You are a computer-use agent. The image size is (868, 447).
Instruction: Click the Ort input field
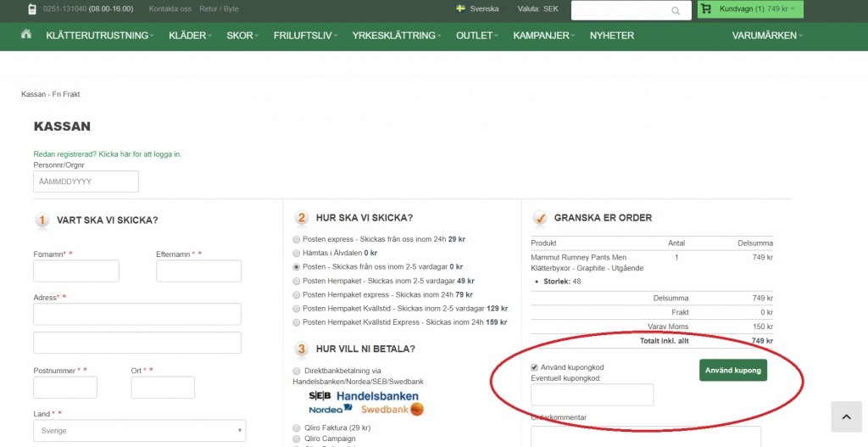click(x=163, y=387)
